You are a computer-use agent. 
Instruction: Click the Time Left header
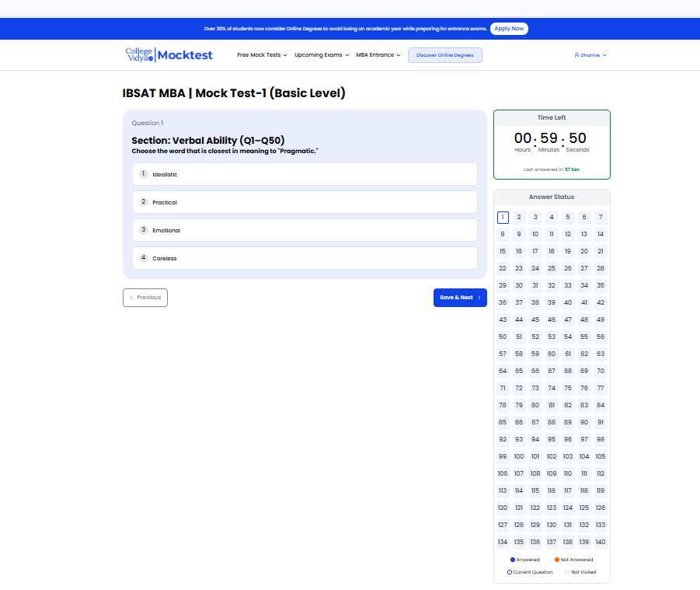[x=552, y=117]
